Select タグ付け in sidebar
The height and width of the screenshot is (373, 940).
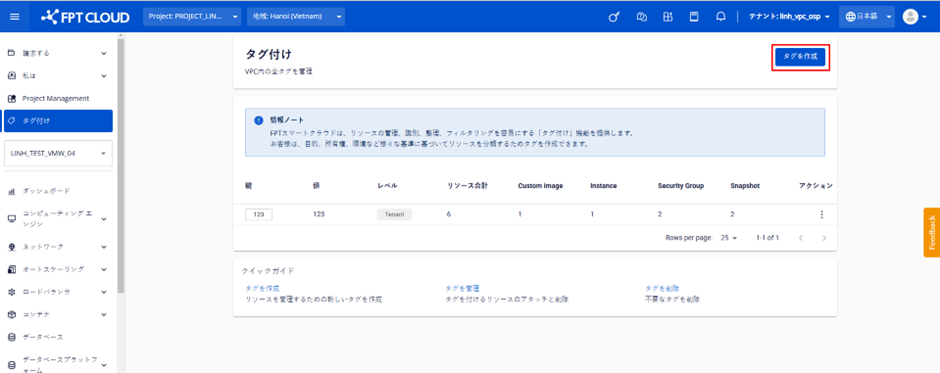pos(58,121)
